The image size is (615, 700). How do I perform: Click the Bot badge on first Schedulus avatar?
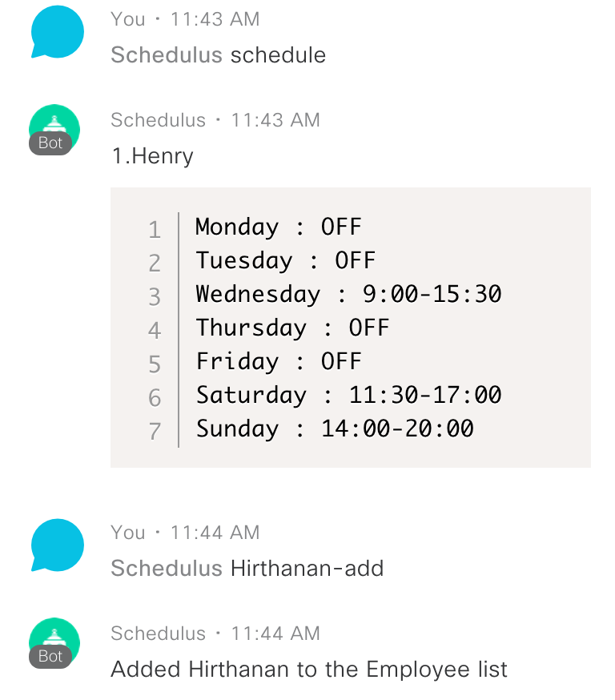click(50, 143)
